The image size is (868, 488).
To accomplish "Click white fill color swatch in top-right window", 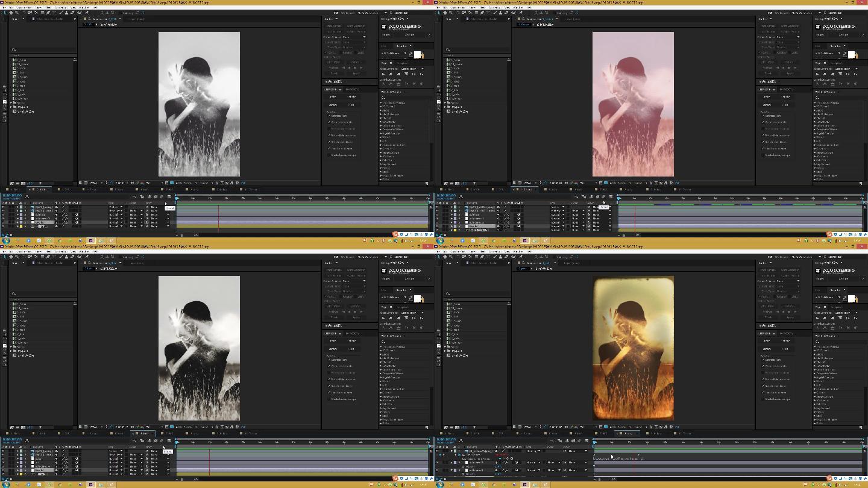I will 852,55.
